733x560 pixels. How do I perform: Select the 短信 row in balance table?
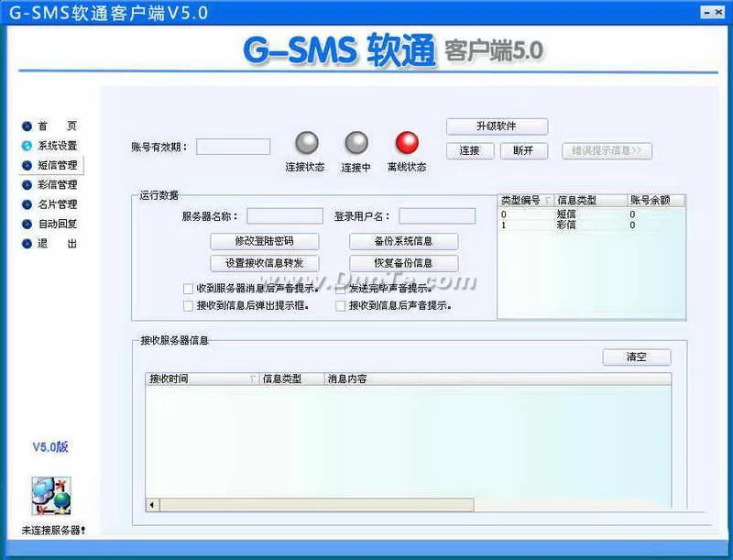click(591, 214)
